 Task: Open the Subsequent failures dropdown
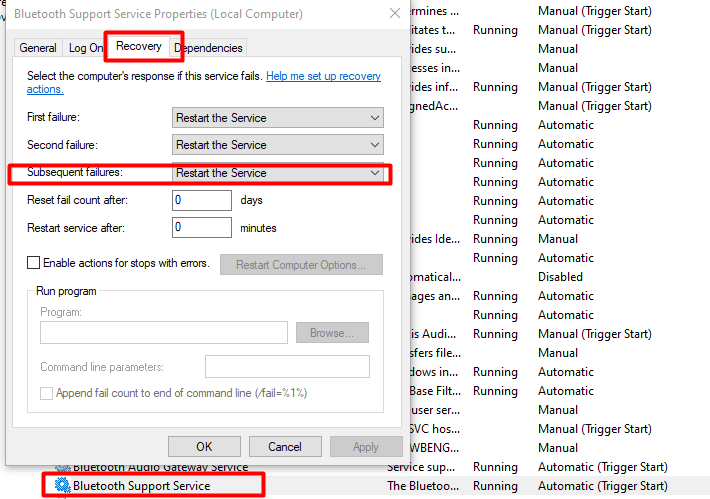(278, 173)
